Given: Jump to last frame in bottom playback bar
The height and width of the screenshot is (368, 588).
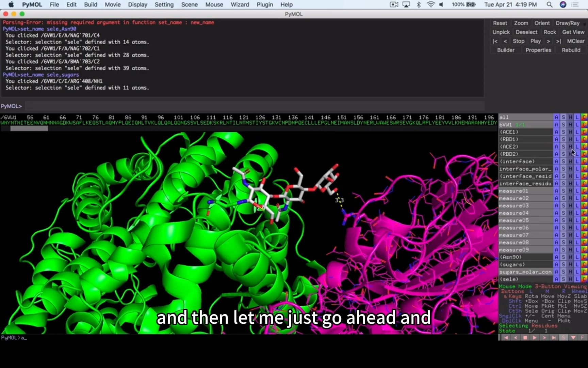Looking at the screenshot, I should [x=554, y=337].
